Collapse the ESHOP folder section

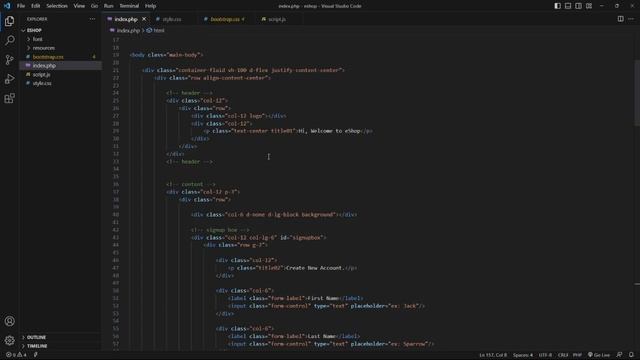coord(34,30)
